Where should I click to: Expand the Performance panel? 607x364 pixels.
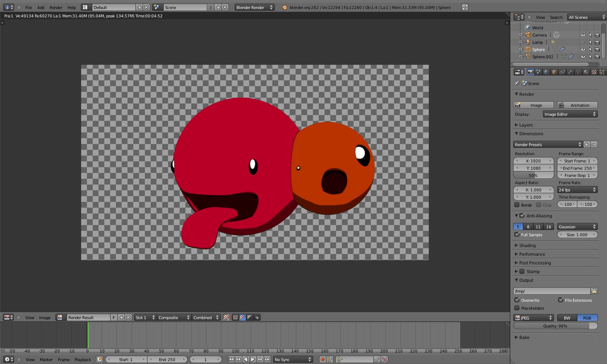pos(516,254)
